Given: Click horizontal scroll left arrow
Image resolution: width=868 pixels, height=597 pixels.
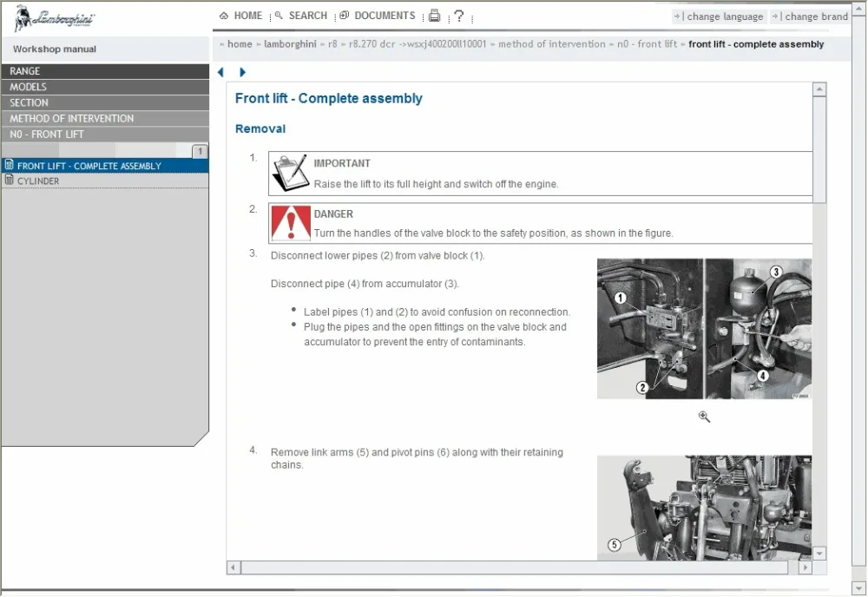Looking at the screenshot, I should [233, 567].
